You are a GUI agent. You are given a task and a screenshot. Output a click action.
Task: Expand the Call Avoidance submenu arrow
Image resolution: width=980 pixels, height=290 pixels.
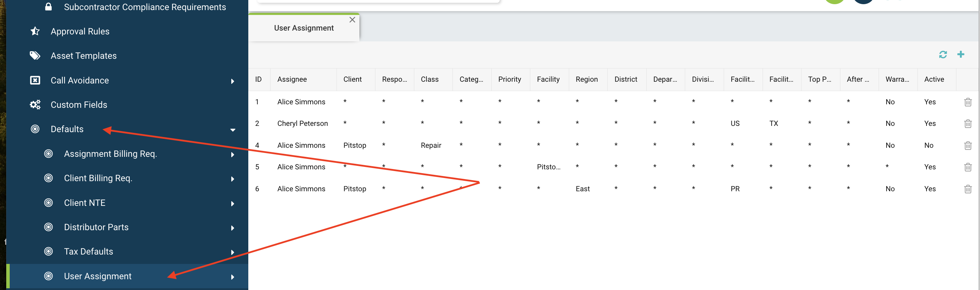(x=232, y=81)
